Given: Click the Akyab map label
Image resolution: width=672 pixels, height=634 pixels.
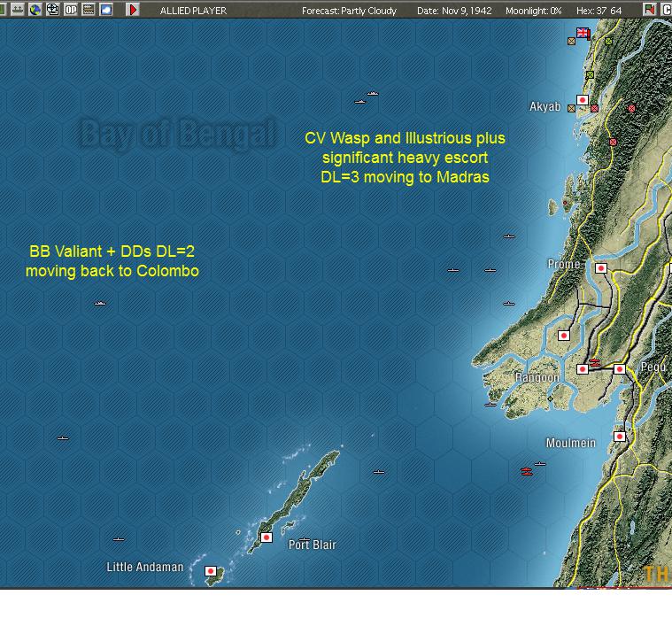Looking at the screenshot, I should 545,107.
